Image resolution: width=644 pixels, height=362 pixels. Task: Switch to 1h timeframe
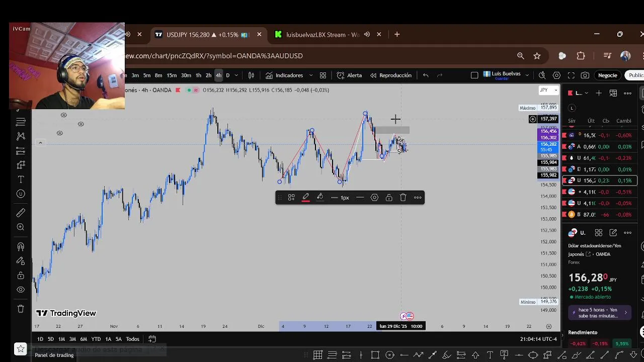[x=198, y=75]
